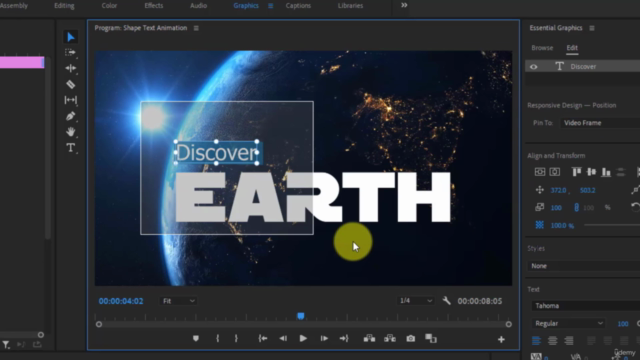Select the Razor tool
Viewport: 640px width, 360px height.
[x=71, y=84]
